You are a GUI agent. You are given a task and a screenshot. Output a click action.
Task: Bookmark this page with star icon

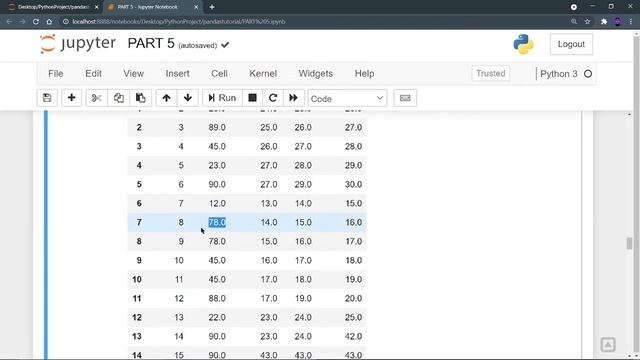pyautogui.click(x=587, y=22)
